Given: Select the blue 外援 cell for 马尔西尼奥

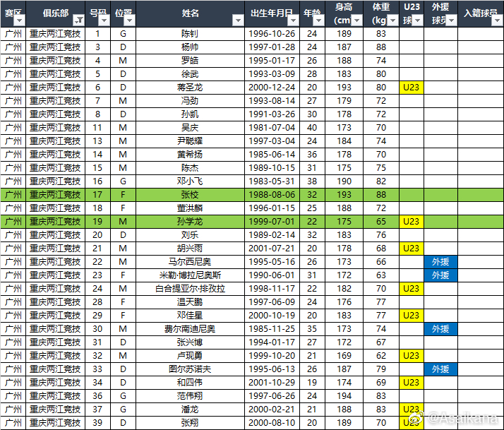Looking at the screenshot, I should 440,262.
